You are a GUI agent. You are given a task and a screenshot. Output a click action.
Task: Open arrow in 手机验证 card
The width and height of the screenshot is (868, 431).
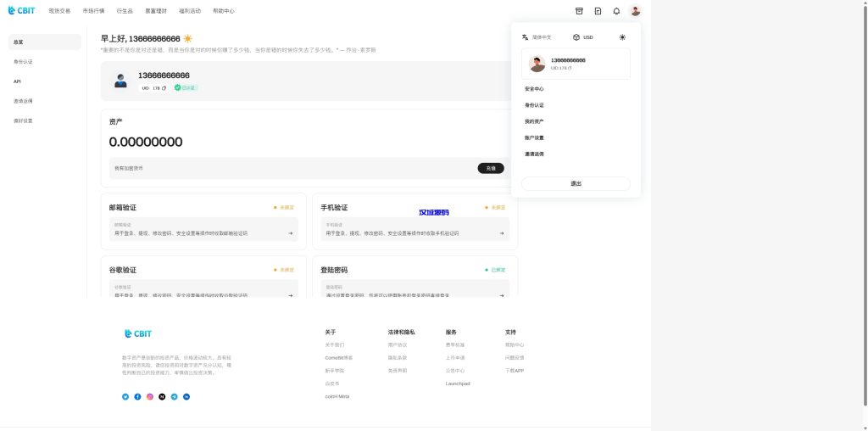coord(502,233)
